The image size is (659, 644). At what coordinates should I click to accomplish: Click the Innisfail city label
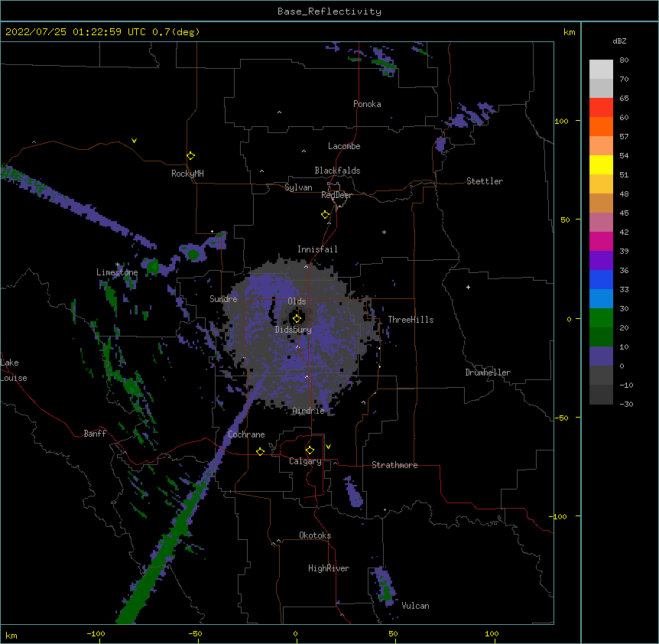317,249
